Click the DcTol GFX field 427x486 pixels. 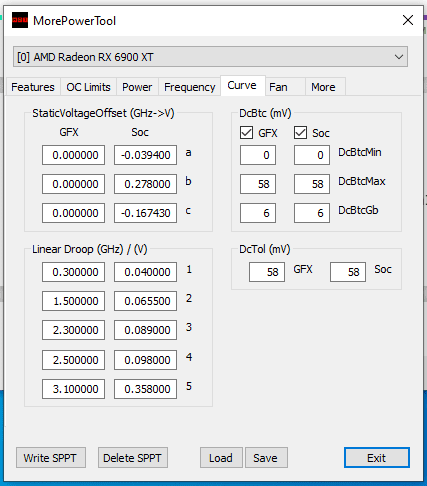[267, 272]
